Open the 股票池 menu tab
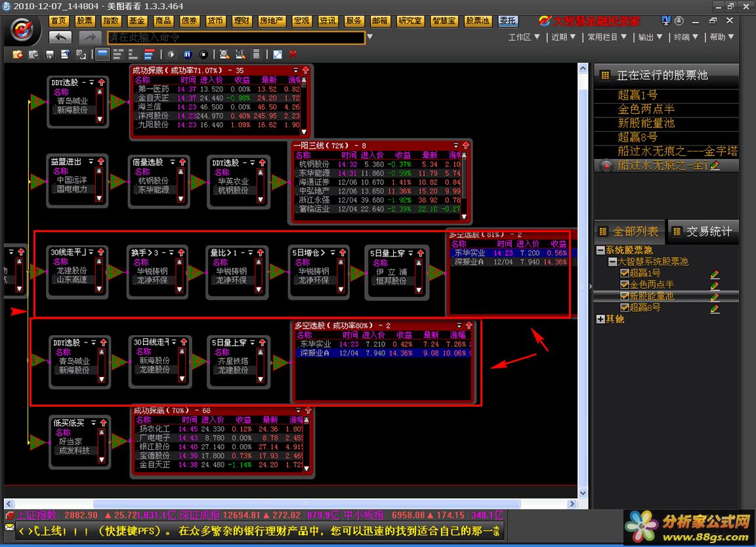Image resolution: width=756 pixels, height=547 pixels. click(x=477, y=21)
